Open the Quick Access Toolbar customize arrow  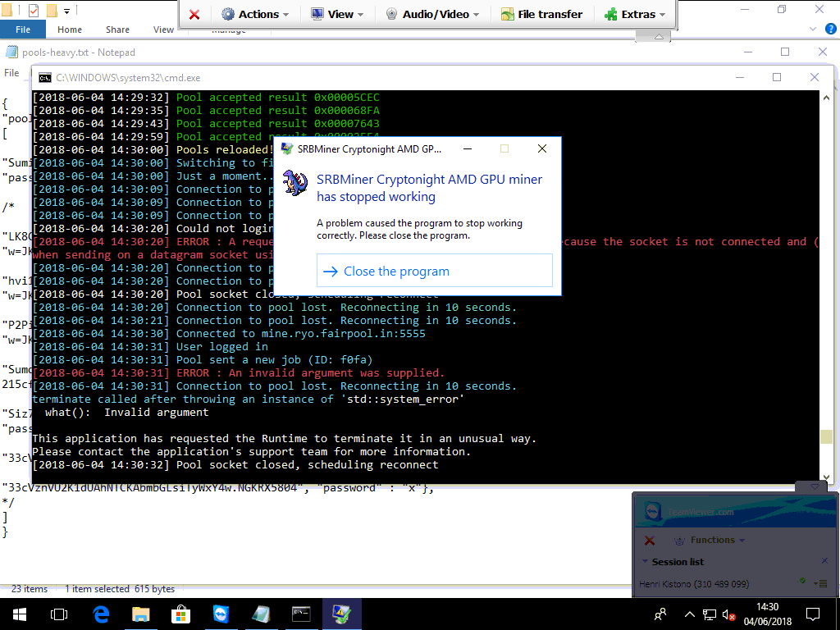(x=67, y=11)
